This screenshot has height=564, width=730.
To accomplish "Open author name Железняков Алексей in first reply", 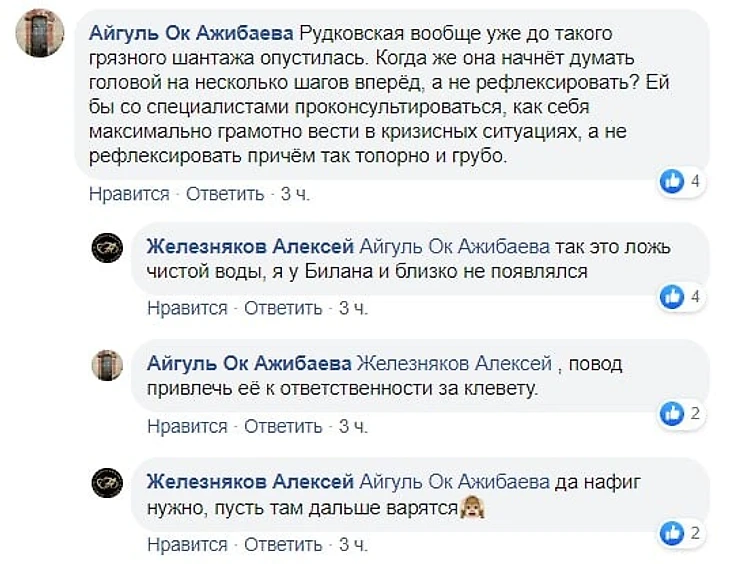I will (250, 246).
